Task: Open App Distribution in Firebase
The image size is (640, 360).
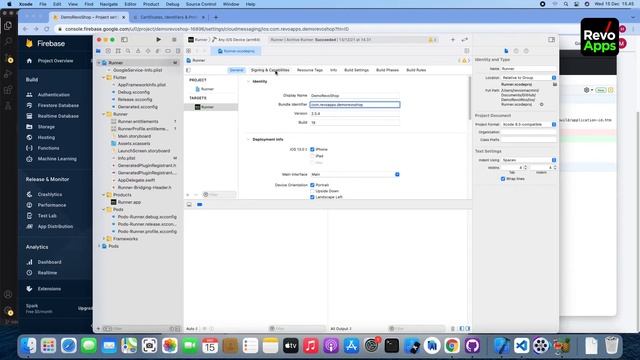Action: coord(55,227)
